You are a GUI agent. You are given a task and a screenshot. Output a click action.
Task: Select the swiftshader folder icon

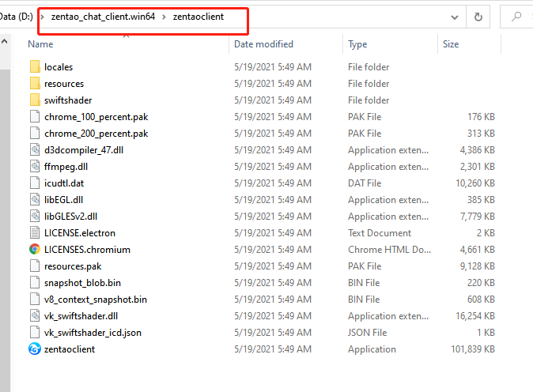pyautogui.click(x=34, y=100)
